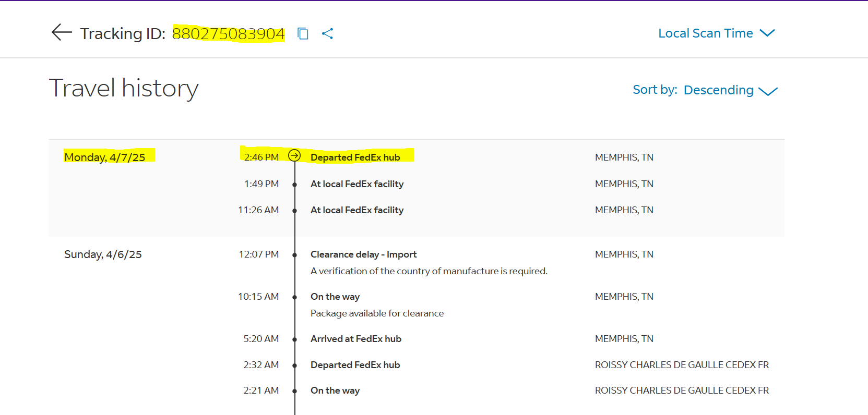Click the timeline dot at 1:49 PM
The height and width of the screenshot is (415, 868).
point(295,185)
